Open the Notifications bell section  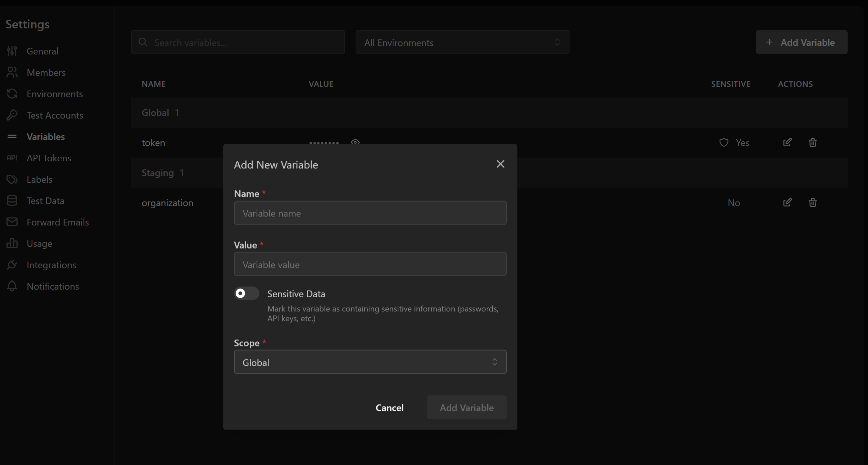click(x=52, y=286)
